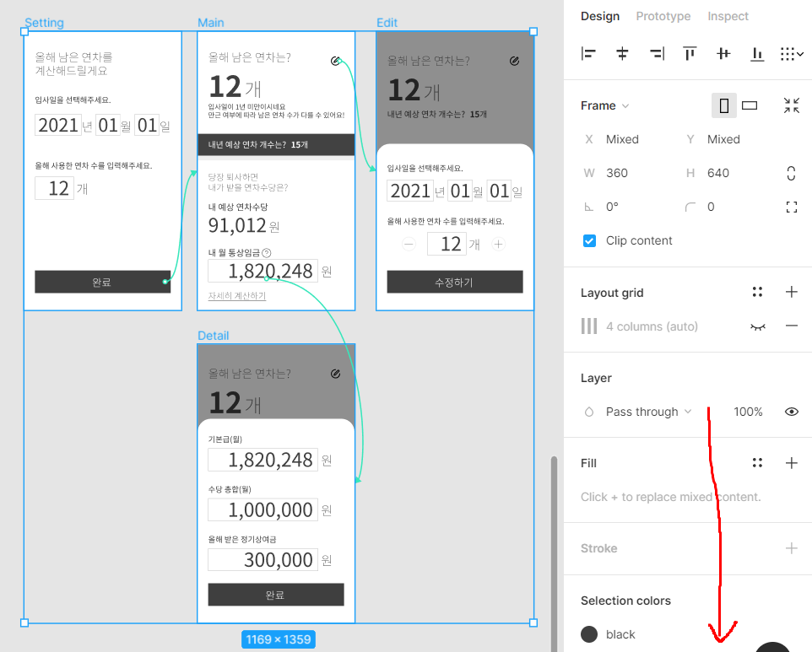The height and width of the screenshot is (652, 812).
Task: Click the minus stepper in Edit frame
Action: click(x=409, y=244)
